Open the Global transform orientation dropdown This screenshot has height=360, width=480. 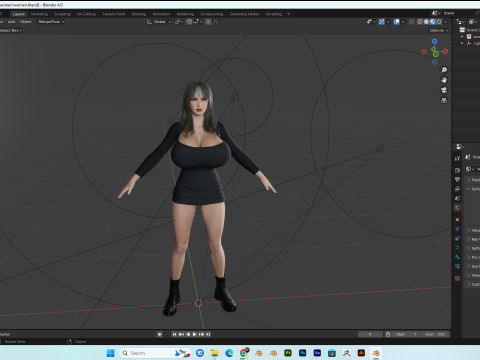tap(159, 22)
